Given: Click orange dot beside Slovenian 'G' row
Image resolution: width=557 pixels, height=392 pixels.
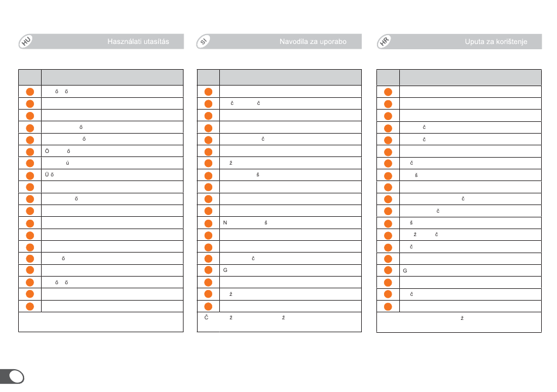Looking at the screenshot, I should pos(208,270).
